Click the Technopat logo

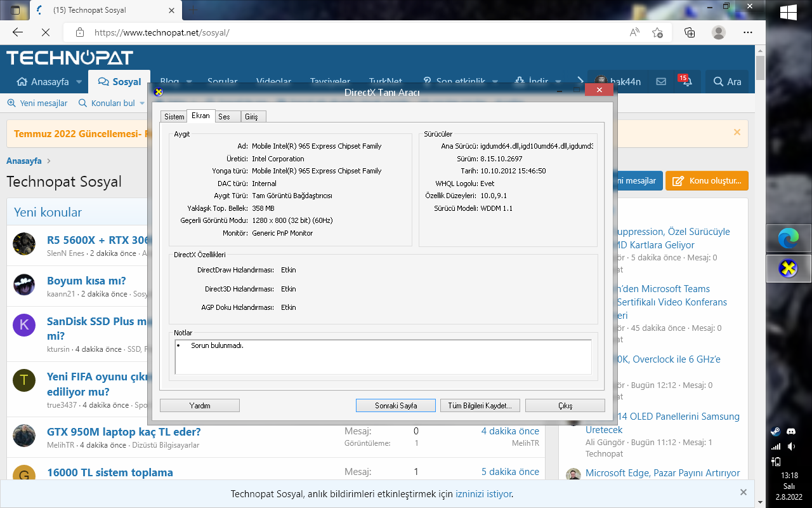click(70, 58)
